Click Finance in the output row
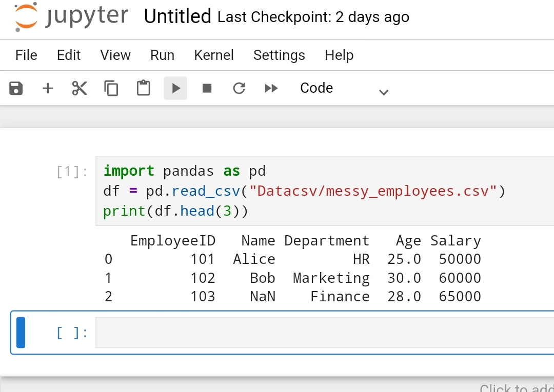Screen dimensions: 554x392 (340, 297)
